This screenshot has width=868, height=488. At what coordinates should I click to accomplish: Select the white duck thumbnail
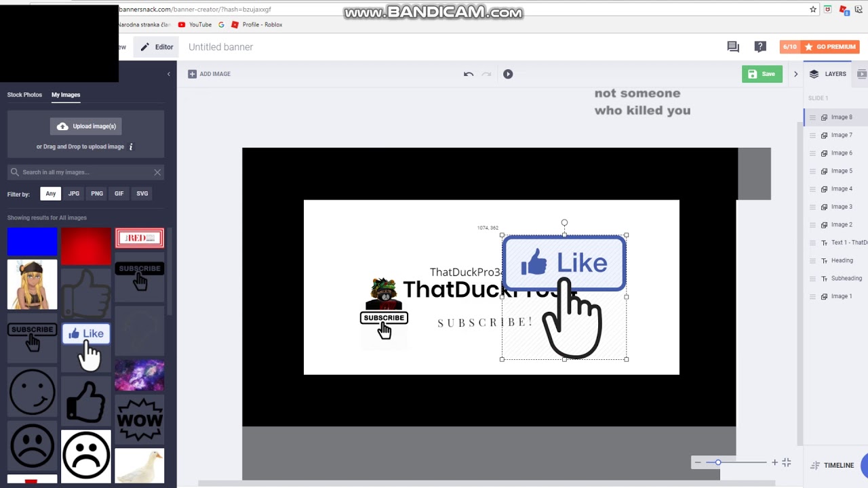140,466
